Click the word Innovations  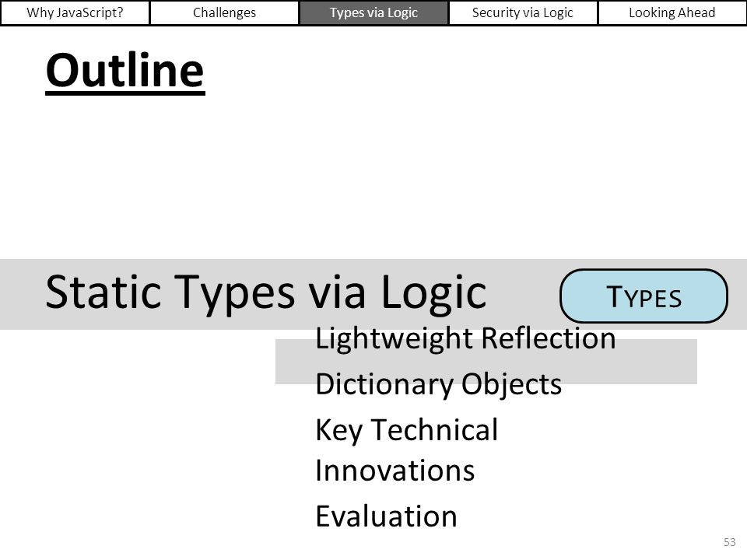[x=395, y=471]
